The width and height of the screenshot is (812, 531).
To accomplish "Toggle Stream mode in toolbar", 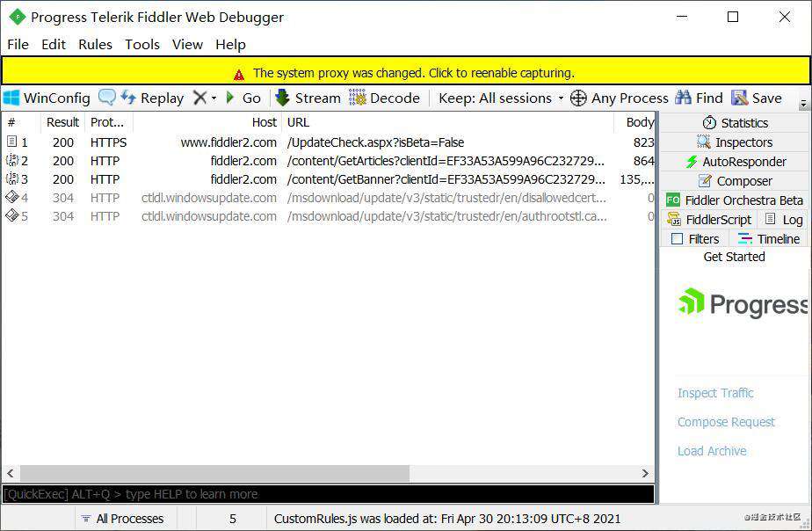I will [308, 98].
